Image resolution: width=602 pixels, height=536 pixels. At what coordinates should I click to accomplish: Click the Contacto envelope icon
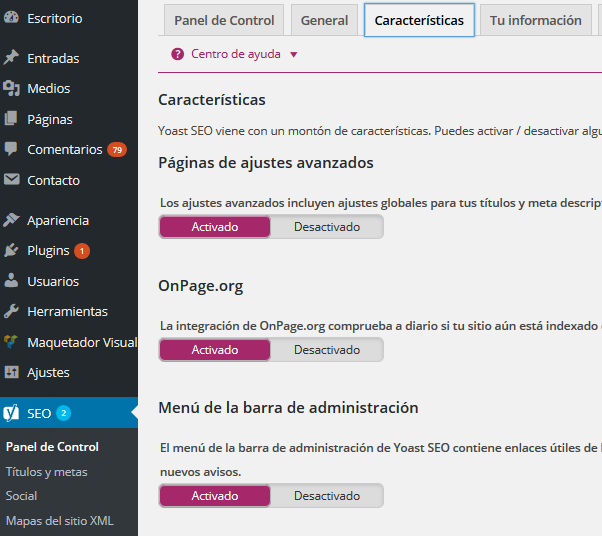click(x=12, y=179)
